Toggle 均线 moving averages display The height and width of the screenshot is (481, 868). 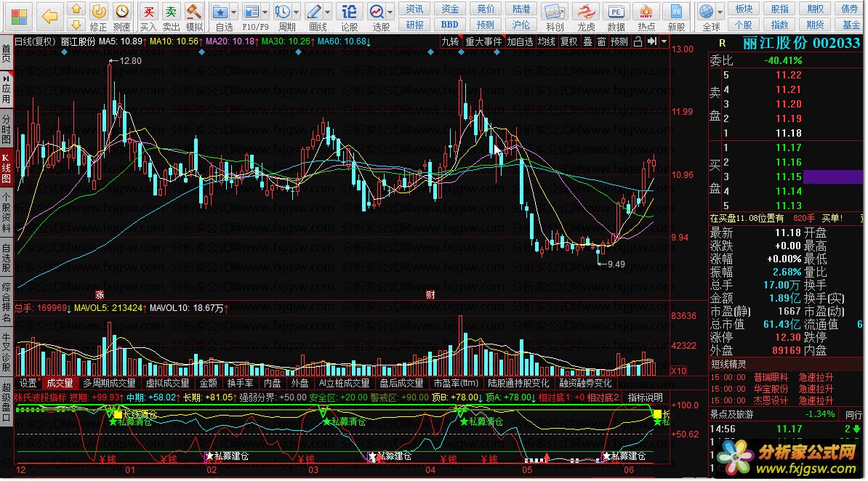tap(547, 41)
